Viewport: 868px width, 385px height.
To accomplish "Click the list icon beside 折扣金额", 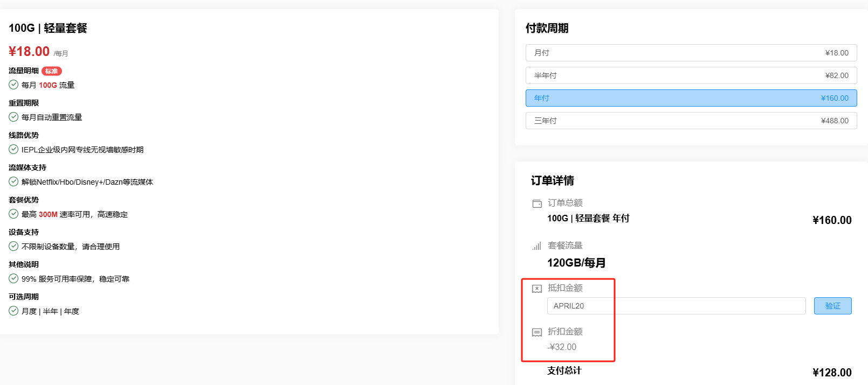I will 537,332.
